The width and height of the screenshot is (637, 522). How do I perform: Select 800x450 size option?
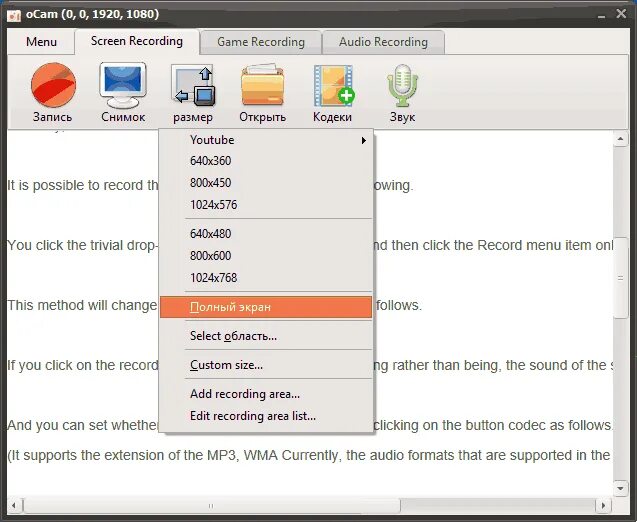click(266, 183)
